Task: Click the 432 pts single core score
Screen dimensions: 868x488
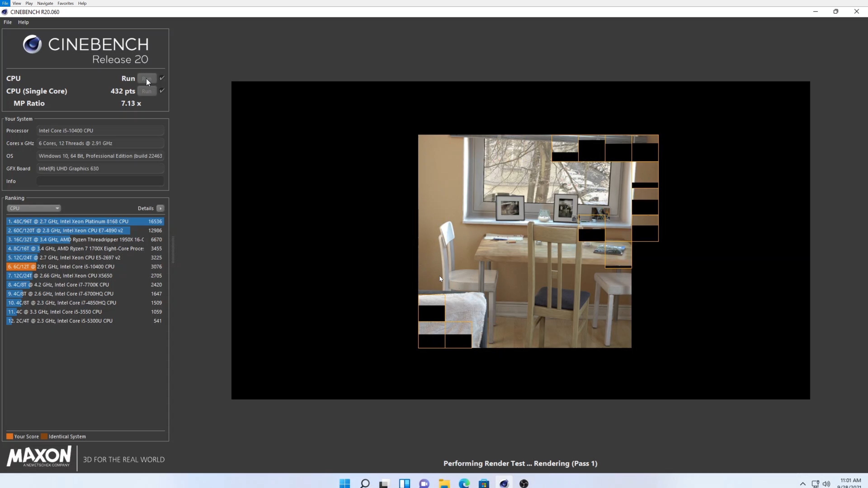Action: click(123, 91)
